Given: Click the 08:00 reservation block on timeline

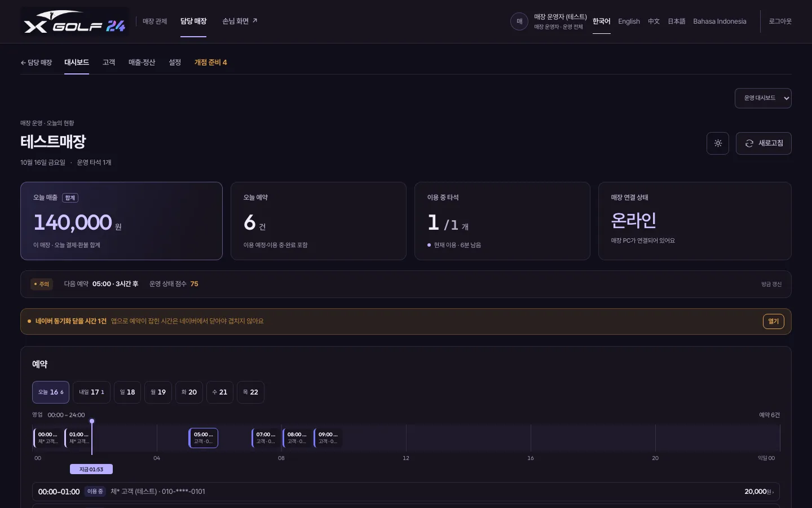Looking at the screenshot, I should click(297, 438).
